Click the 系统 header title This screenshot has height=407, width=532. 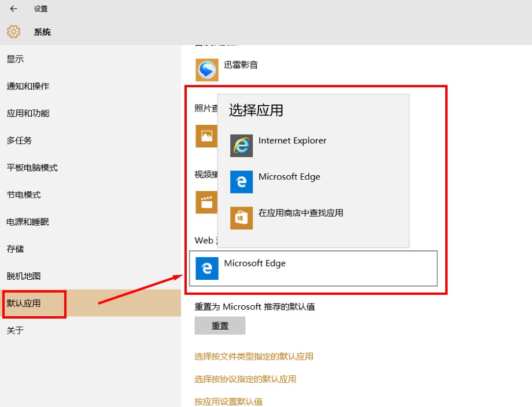(x=42, y=32)
